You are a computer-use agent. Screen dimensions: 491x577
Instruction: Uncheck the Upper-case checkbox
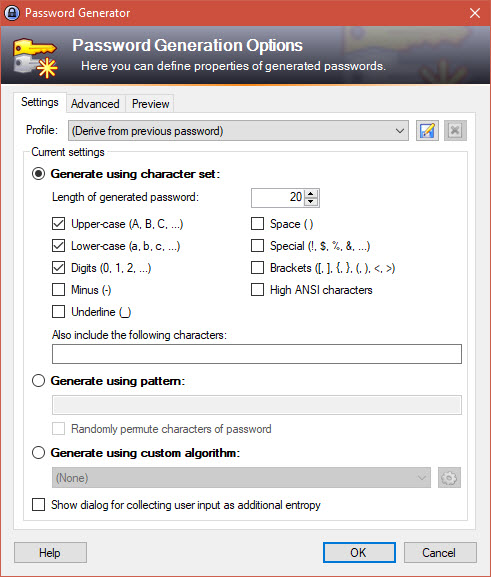59,224
